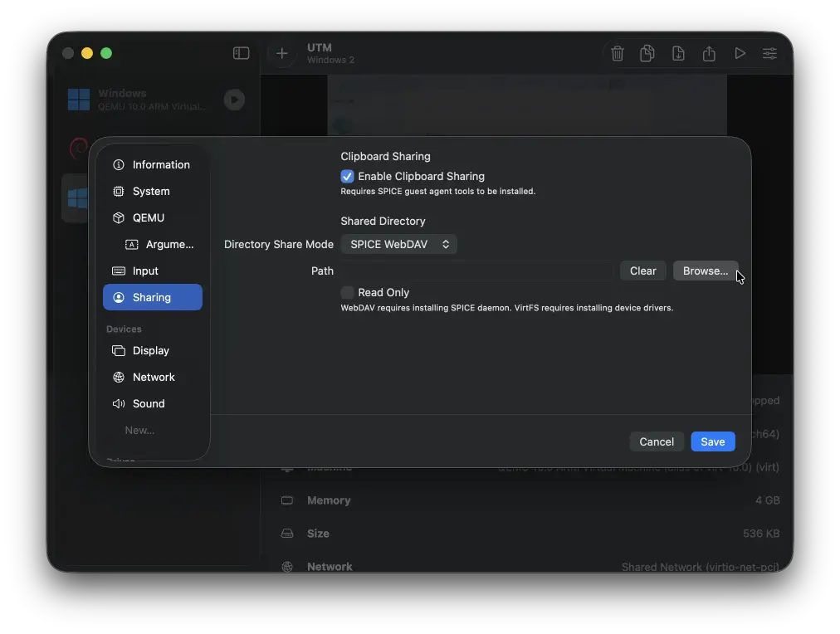Open the Network device settings
The height and width of the screenshot is (634, 840).
click(153, 377)
